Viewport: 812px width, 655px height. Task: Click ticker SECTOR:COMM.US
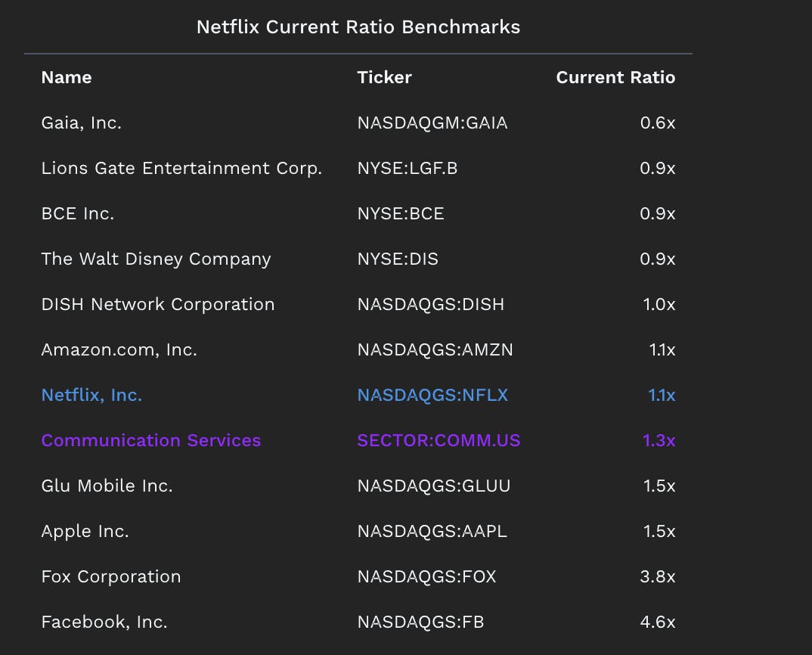(439, 440)
